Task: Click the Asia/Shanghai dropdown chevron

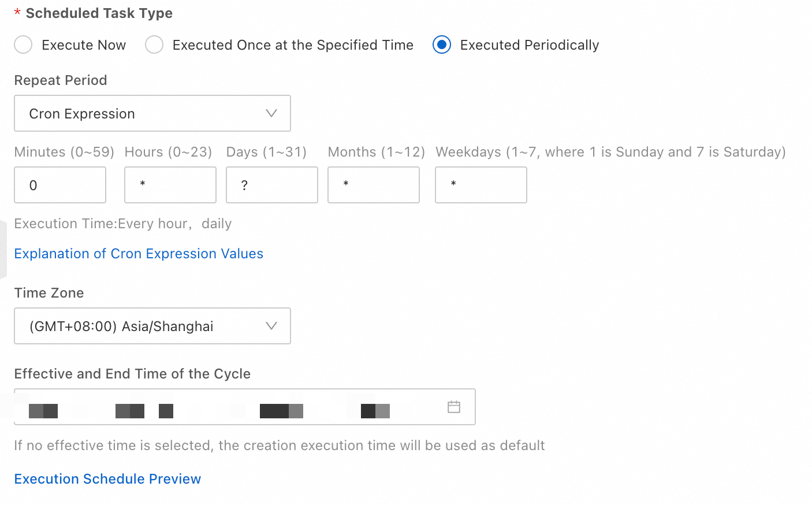Action: point(271,326)
